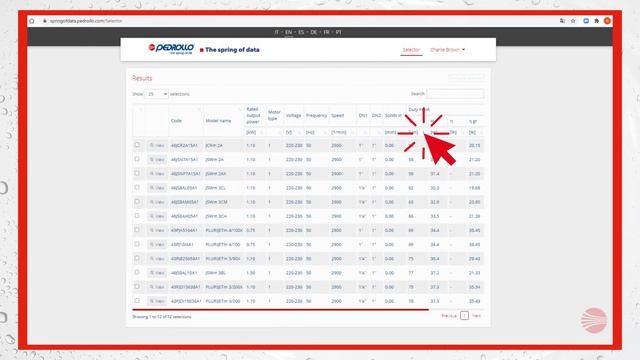Viewport: 640px width, 360px height.
Task: Click the orange browser profile avatar
Action: [607, 21]
